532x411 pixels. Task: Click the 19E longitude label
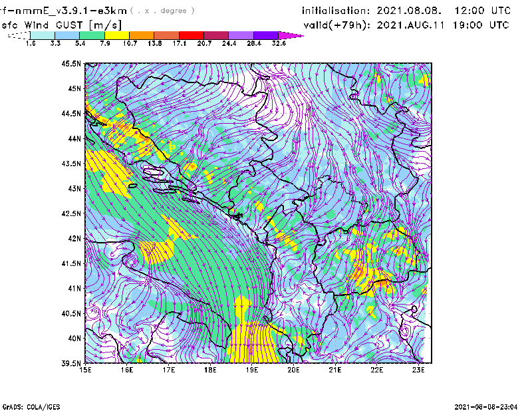click(x=252, y=370)
